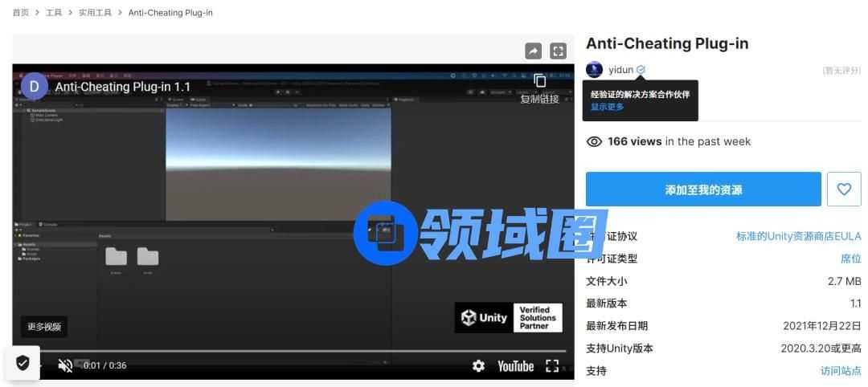Navigate to 实用工具 breadcrumb category

click(95, 13)
